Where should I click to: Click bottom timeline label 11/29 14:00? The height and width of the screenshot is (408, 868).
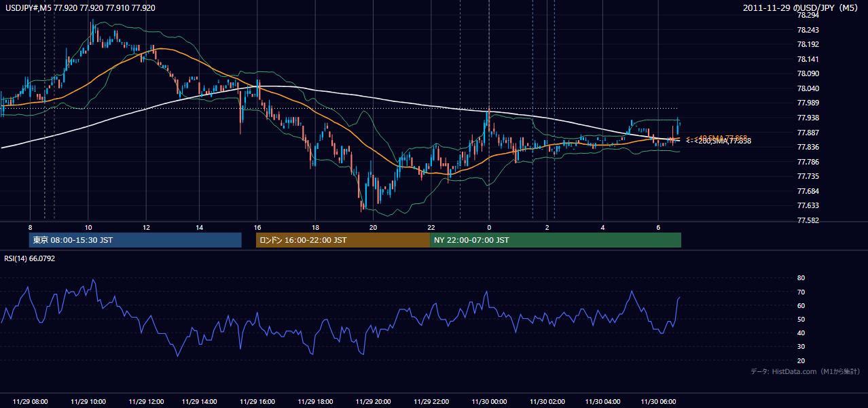point(200,402)
